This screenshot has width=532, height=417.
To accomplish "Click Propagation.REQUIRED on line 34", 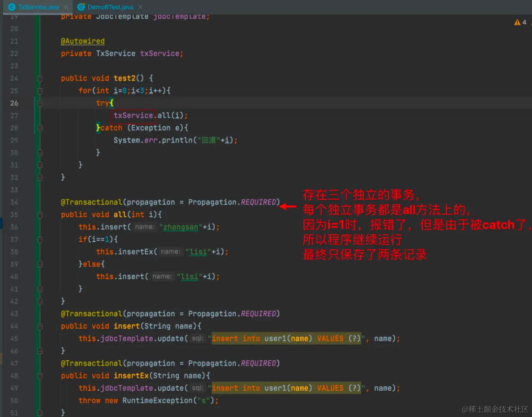I will pyautogui.click(x=232, y=202).
